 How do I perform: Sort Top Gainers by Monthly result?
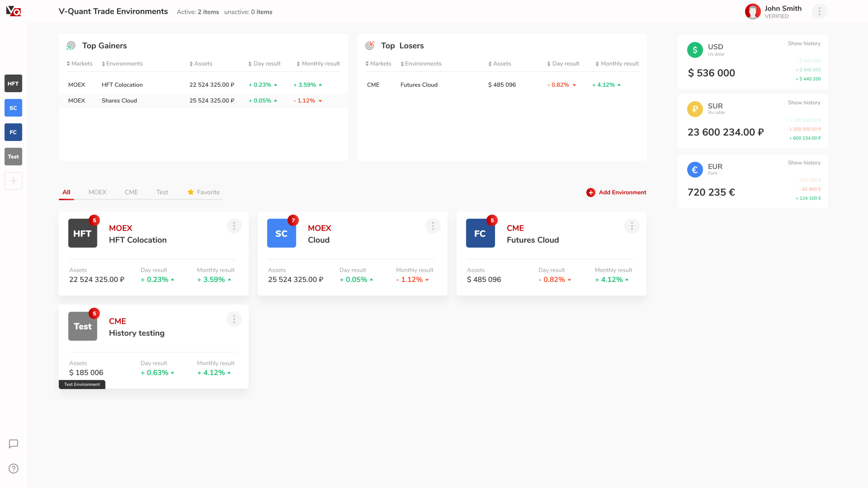[318, 64]
